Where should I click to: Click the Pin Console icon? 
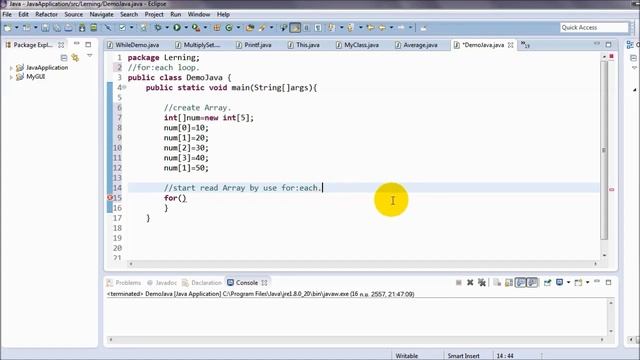(x=547, y=282)
